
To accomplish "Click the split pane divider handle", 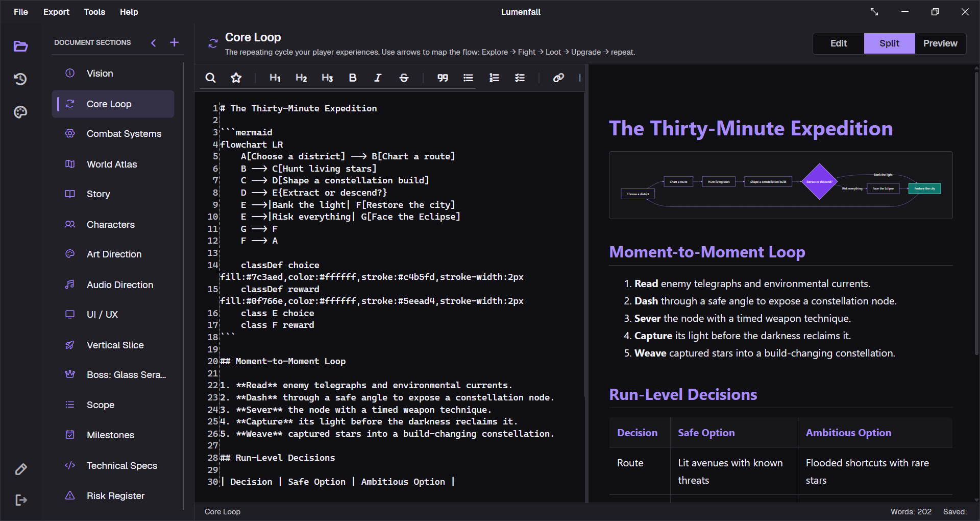I will [586, 283].
